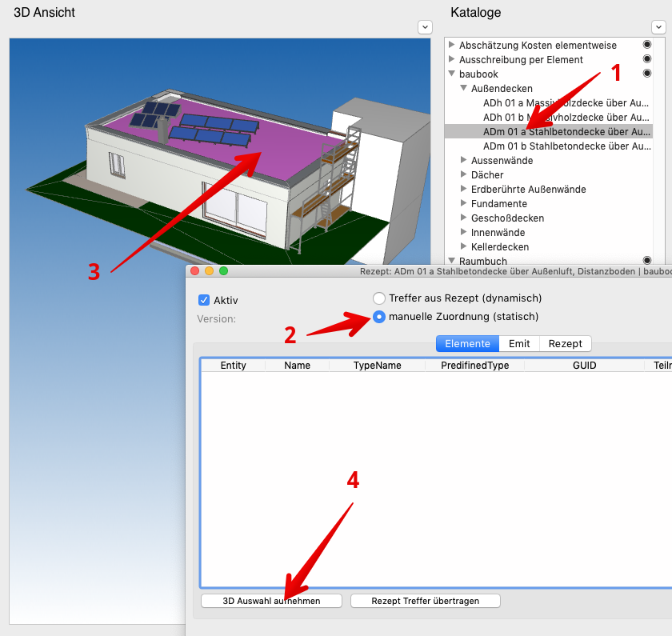Click the round indicator icon next to baubook
This screenshot has width=672, height=636.
[x=647, y=74]
